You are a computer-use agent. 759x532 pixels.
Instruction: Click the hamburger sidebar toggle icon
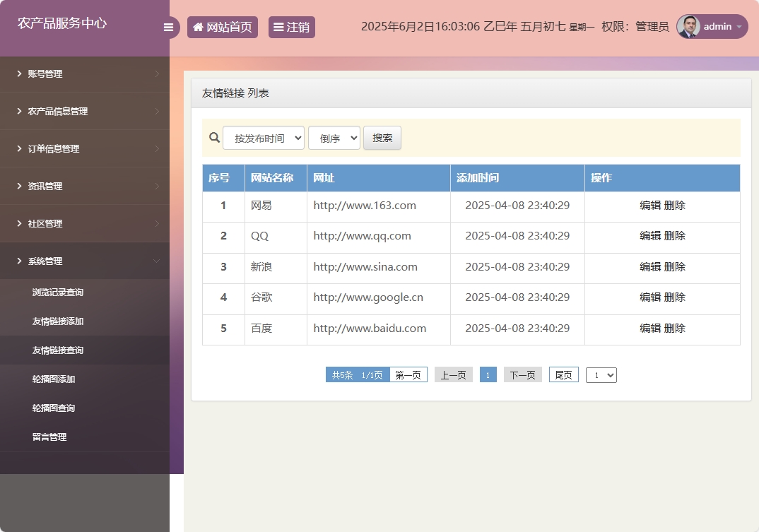pyautogui.click(x=168, y=28)
